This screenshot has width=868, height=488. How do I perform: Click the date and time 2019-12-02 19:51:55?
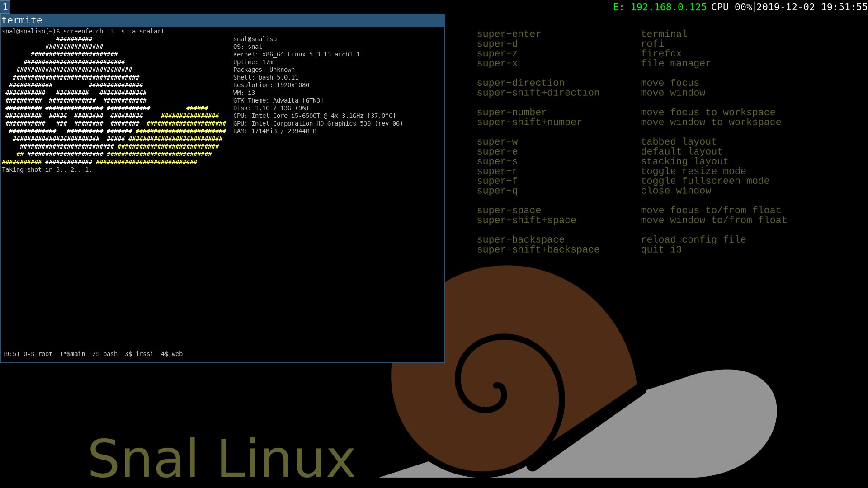812,7
